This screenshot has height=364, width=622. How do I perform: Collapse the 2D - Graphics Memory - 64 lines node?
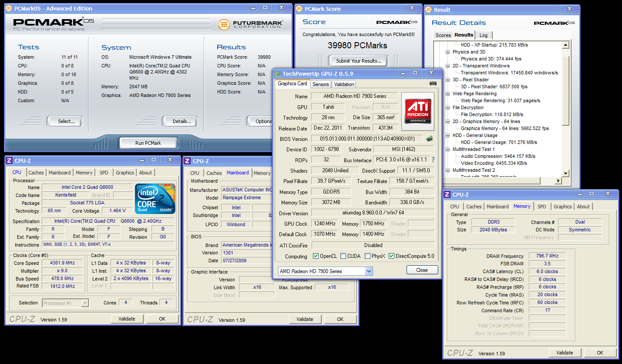click(x=448, y=121)
